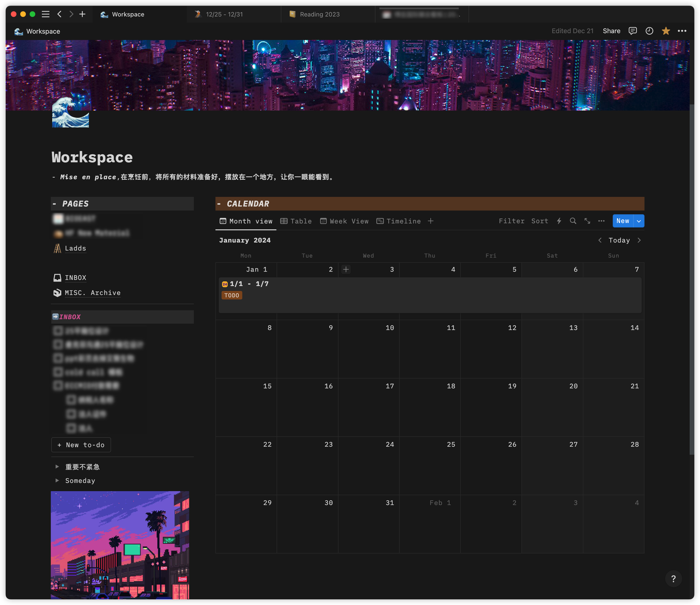Search the calendar database
Viewport: 700px width, 605px height.
(573, 221)
